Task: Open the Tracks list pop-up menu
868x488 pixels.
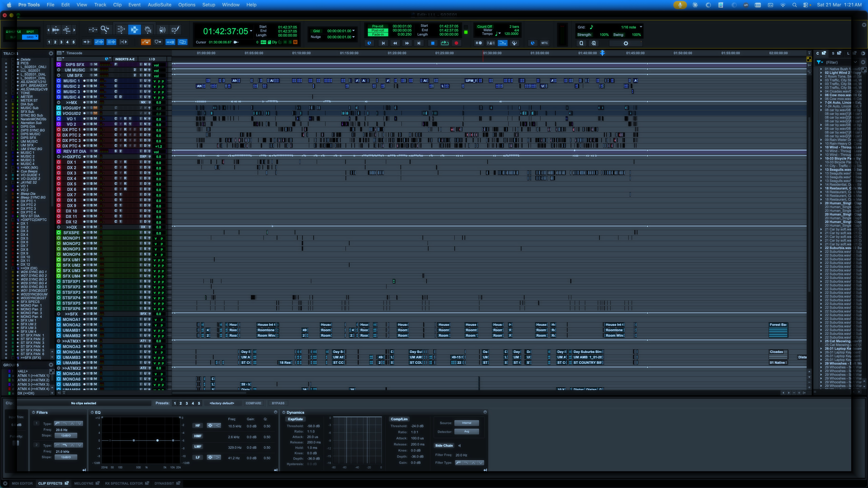Action: (51, 54)
